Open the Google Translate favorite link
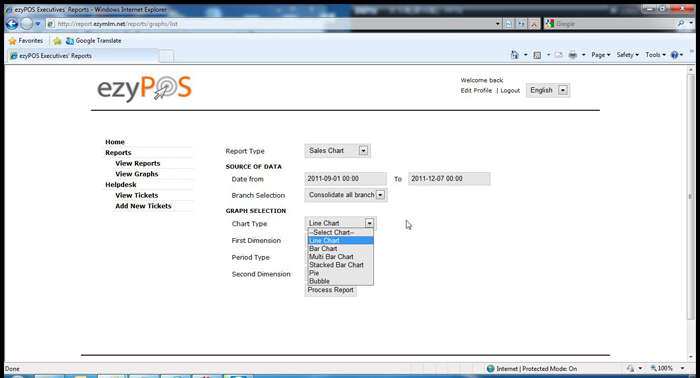The height and width of the screenshot is (378, 700). (x=93, y=41)
